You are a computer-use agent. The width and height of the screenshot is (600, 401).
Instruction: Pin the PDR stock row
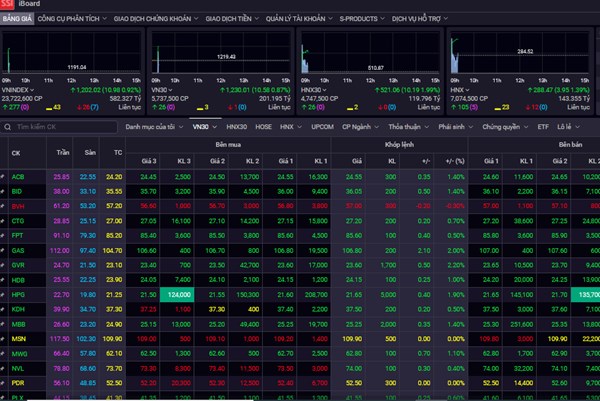[2, 383]
